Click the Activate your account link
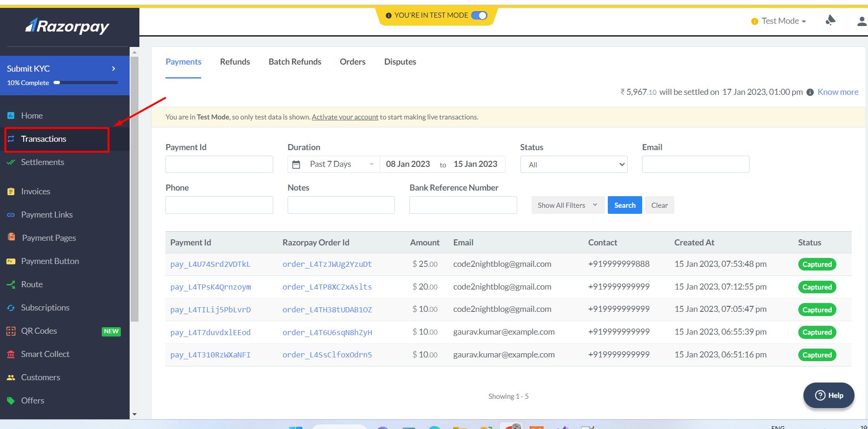Screen dimensions: 868x429 pyautogui.click(x=345, y=117)
